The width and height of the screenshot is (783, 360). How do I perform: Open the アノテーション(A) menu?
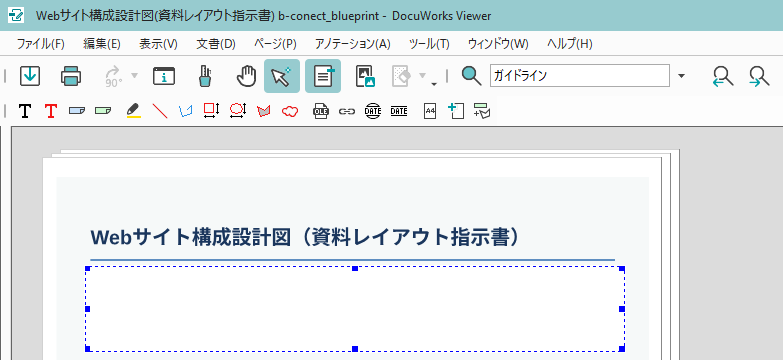point(353,44)
